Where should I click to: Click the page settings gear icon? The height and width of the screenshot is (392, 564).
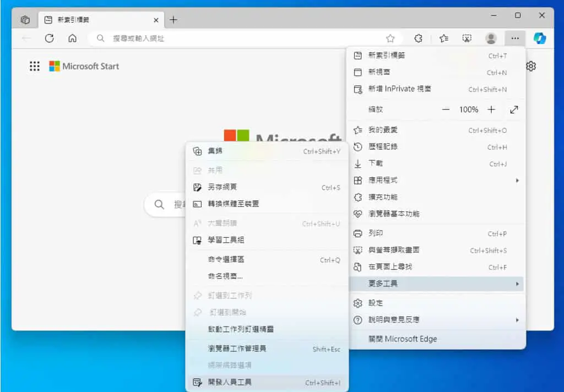tap(531, 66)
